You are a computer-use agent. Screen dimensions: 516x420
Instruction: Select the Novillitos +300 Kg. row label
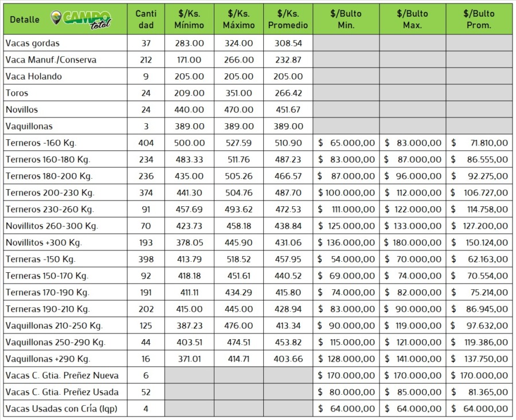pyautogui.click(x=44, y=242)
